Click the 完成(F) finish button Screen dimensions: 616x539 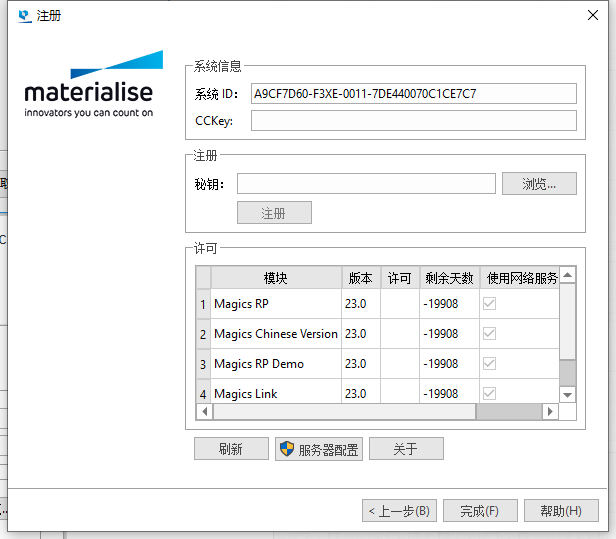point(480,510)
